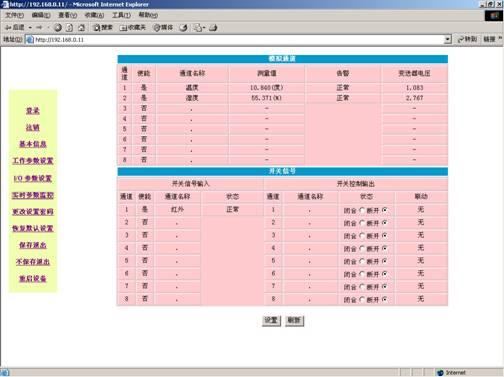This screenshot has width=504, height=377.
Task: Open the 重启设备 sidebar link
Action: pyautogui.click(x=33, y=278)
